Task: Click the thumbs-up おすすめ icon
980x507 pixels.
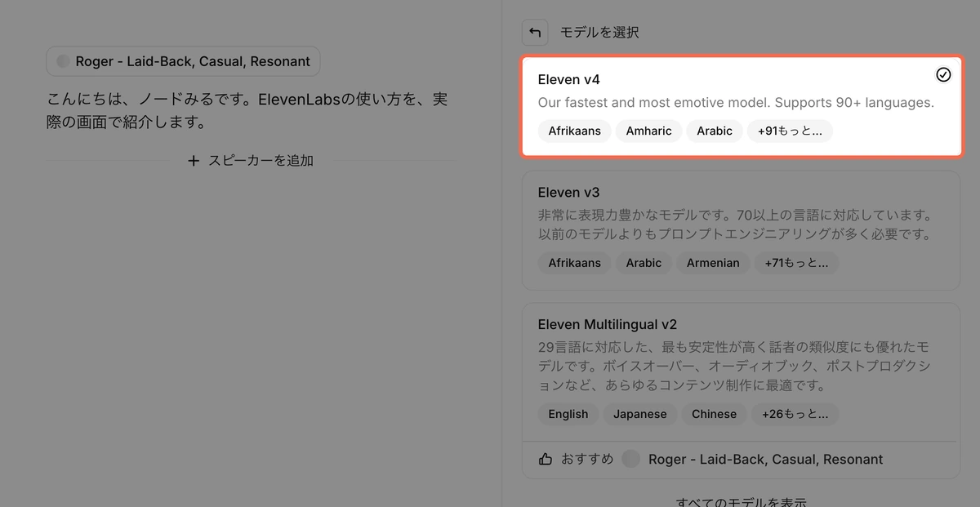Action: [546, 460]
